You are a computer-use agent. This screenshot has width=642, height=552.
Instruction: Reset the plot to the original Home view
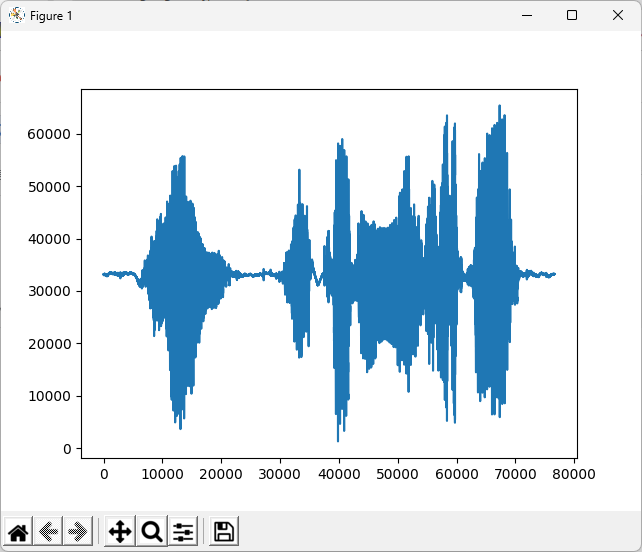[x=18, y=531]
